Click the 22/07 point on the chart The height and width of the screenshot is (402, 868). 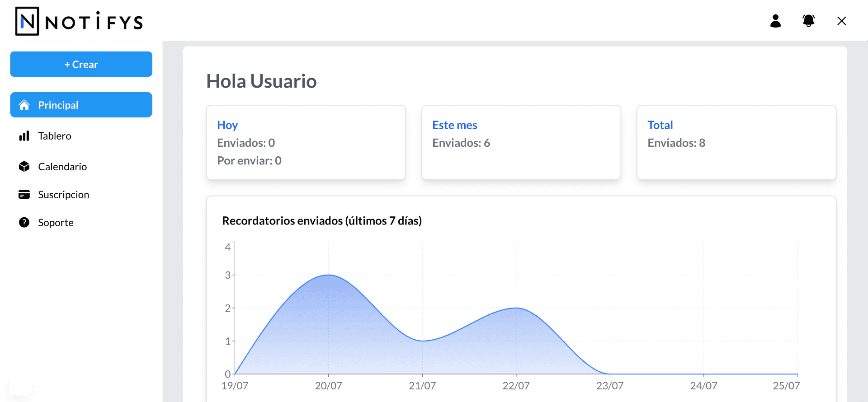(515, 308)
